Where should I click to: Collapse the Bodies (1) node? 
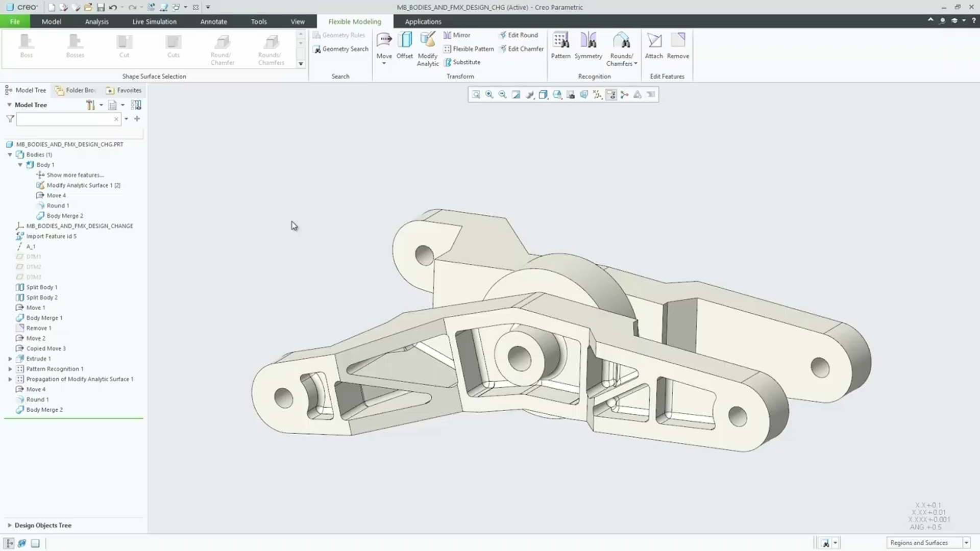point(10,155)
